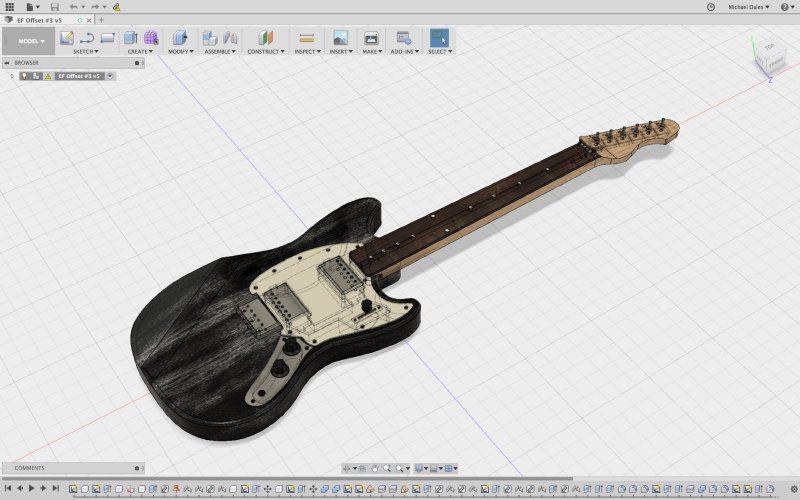Open the CREATE menu
800x500 pixels.
pyautogui.click(x=140, y=51)
